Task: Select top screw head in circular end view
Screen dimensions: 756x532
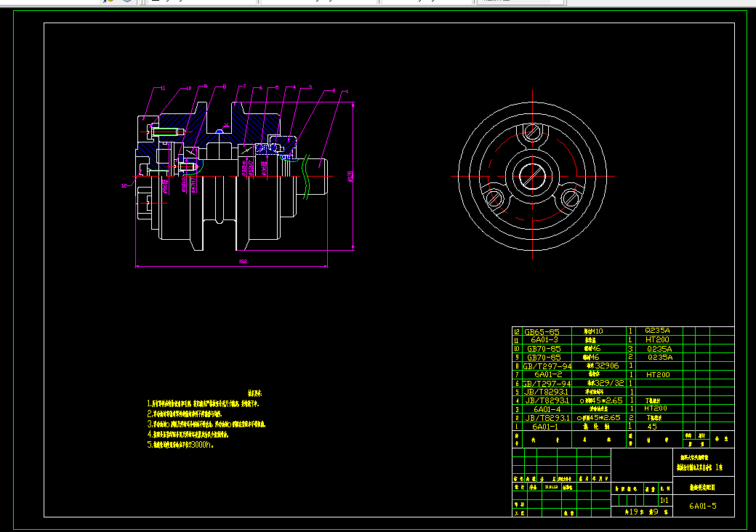Action: (x=532, y=132)
